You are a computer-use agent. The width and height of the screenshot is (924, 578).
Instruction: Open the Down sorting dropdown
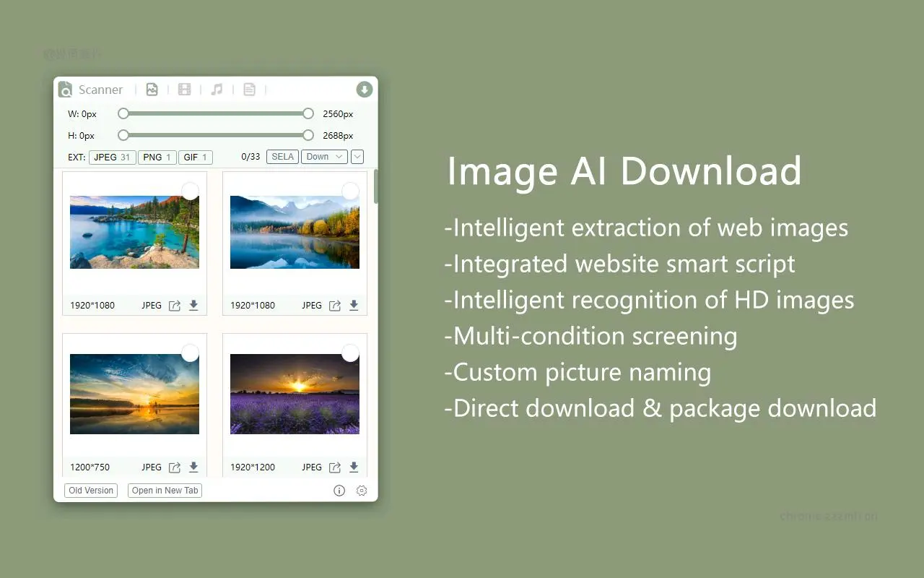323,157
